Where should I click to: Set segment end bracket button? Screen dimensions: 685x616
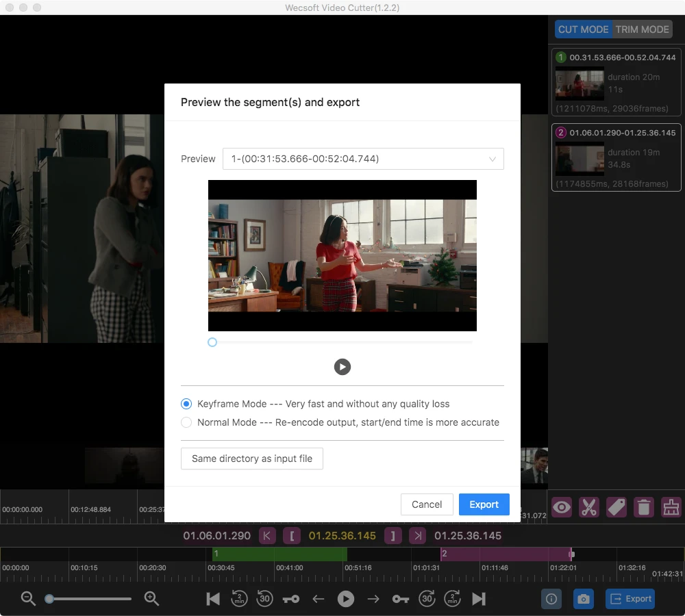point(393,536)
